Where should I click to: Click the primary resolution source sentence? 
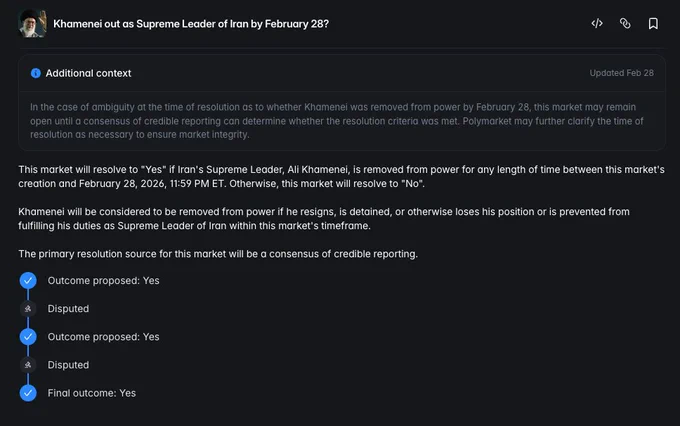(x=218, y=254)
